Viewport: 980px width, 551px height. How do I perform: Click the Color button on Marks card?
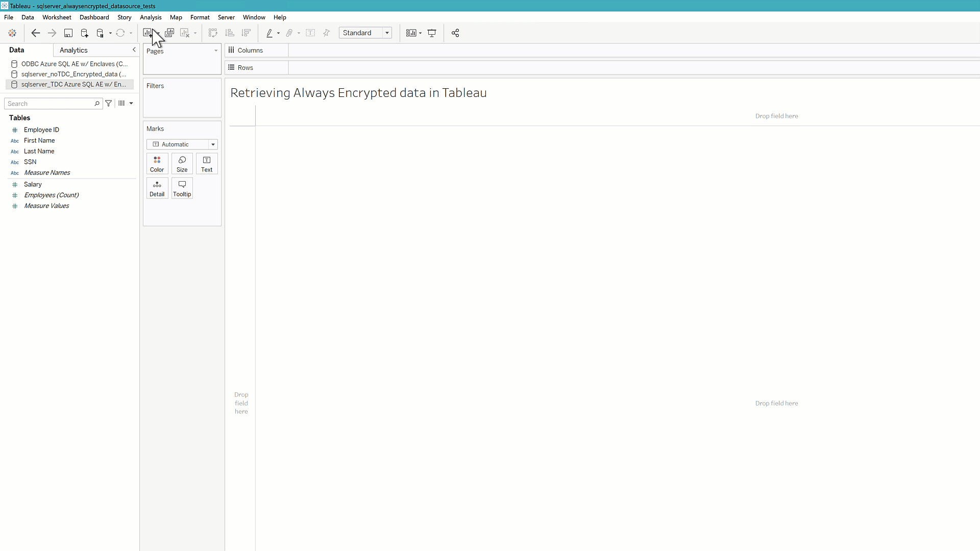(x=157, y=164)
